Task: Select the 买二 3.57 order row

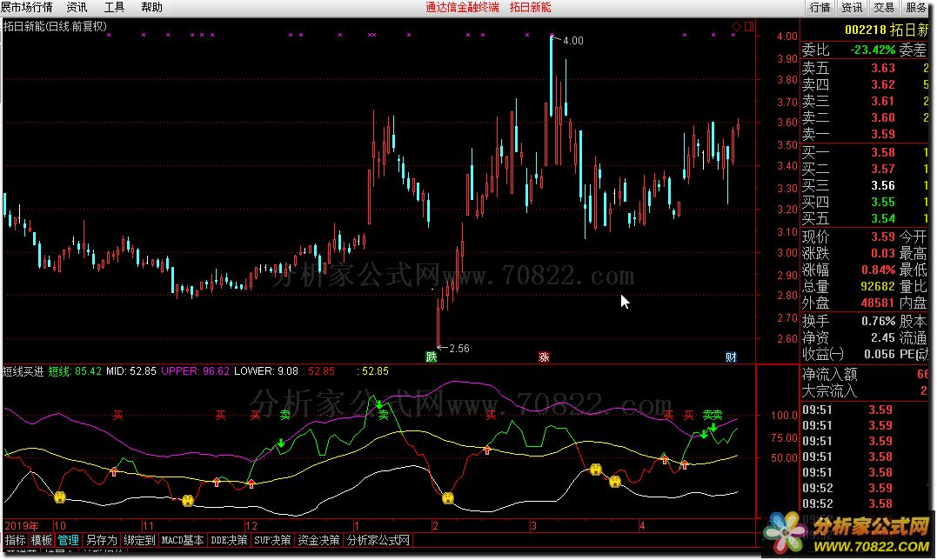Action: pyautogui.click(x=866, y=169)
